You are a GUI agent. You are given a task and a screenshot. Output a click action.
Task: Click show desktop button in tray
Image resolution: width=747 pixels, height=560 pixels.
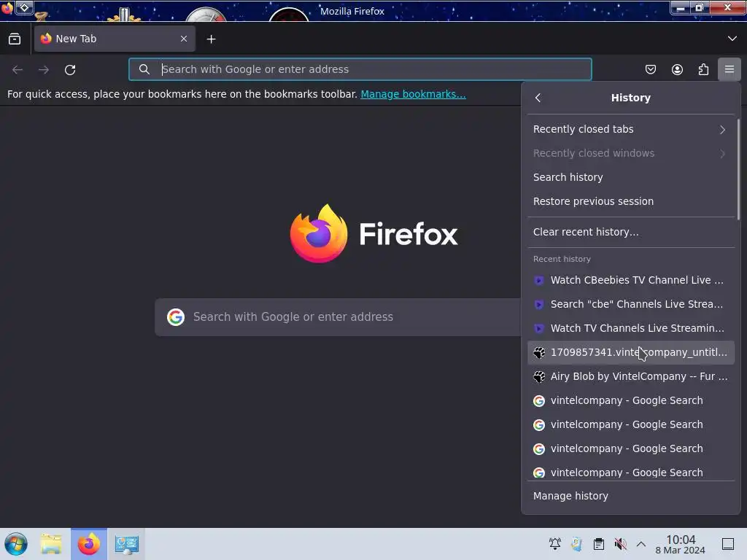pyautogui.click(x=728, y=544)
